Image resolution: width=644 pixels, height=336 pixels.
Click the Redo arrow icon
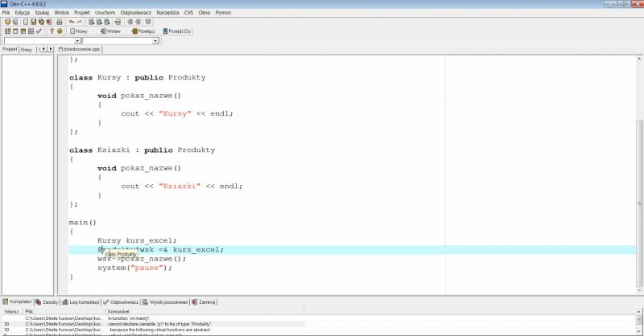coord(78,22)
